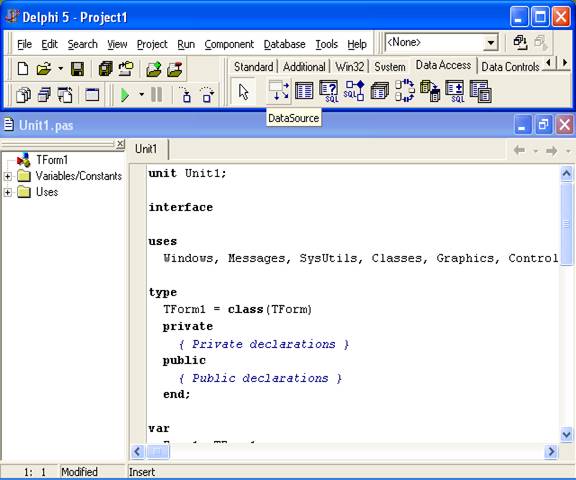
Task: Click the New document icon
Action: (x=23, y=68)
